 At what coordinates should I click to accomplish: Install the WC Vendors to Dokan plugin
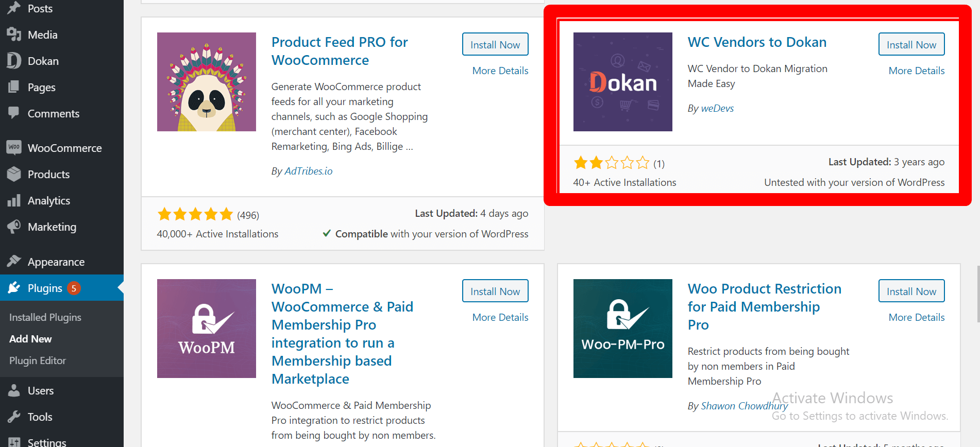click(911, 44)
